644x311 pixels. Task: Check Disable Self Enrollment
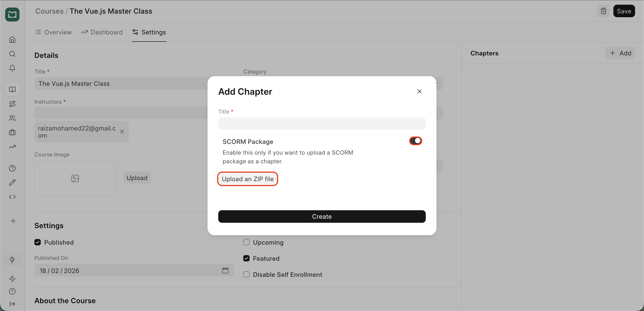(x=246, y=275)
